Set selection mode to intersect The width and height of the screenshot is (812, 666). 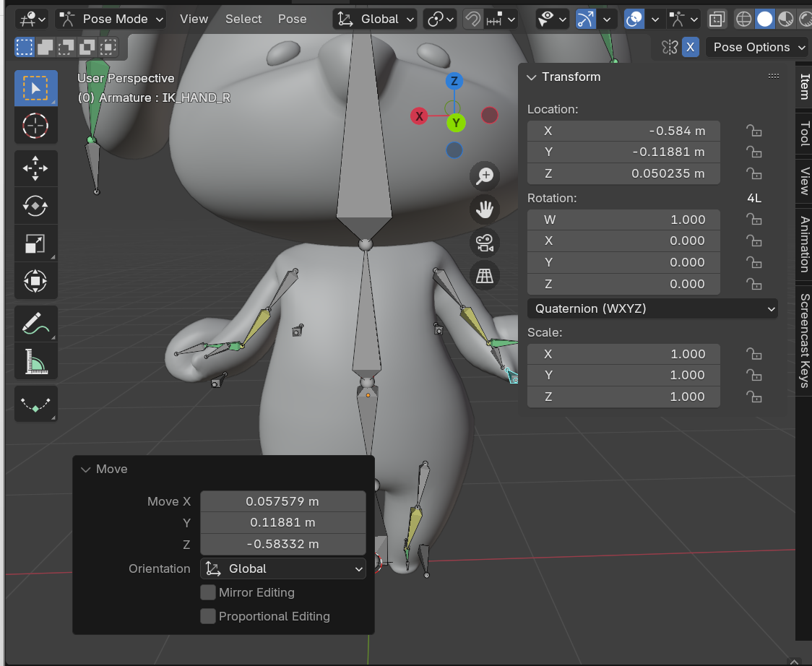(x=108, y=47)
